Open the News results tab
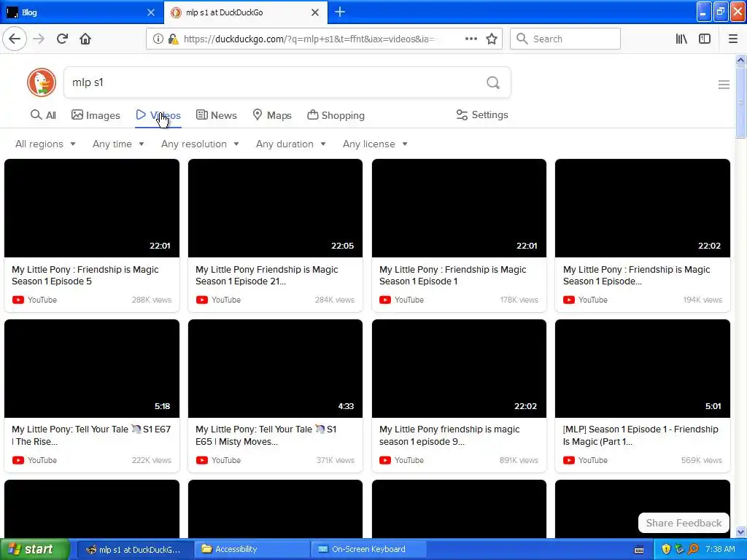The width and height of the screenshot is (747, 560). coord(216,115)
